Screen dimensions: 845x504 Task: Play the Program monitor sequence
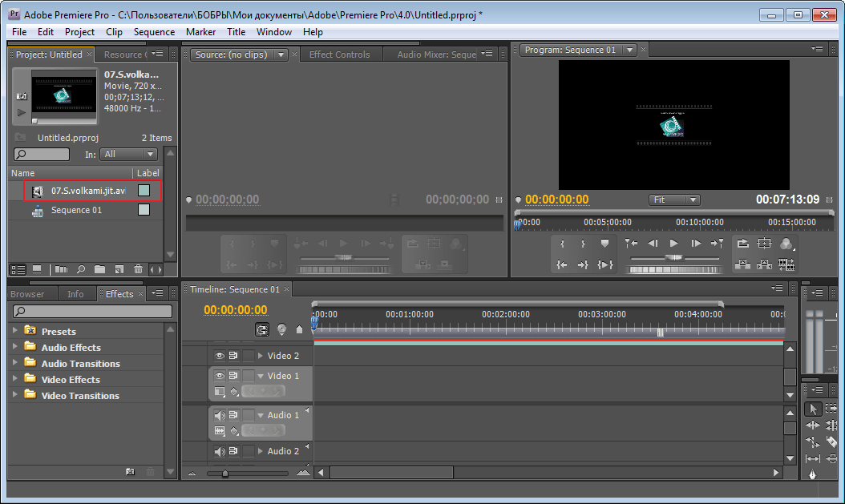tap(673, 244)
